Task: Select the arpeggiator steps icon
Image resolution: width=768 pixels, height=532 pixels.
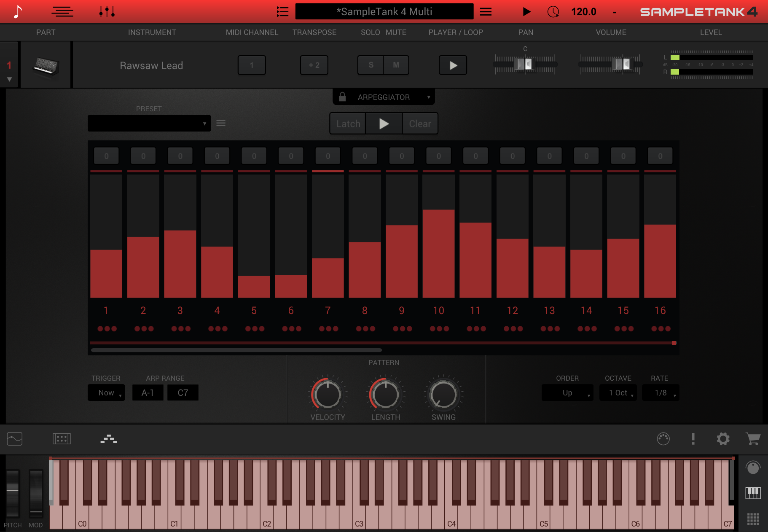Action: coord(109,439)
